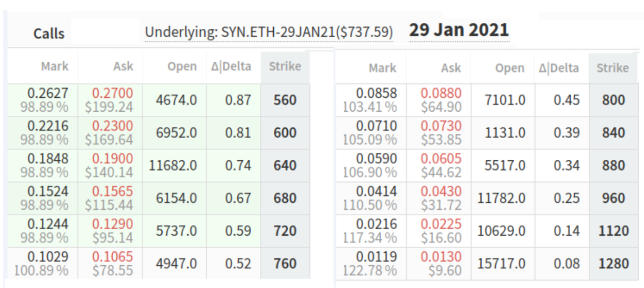Select the 720 strike cell
This screenshot has height=288, width=644.
point(285,231)
